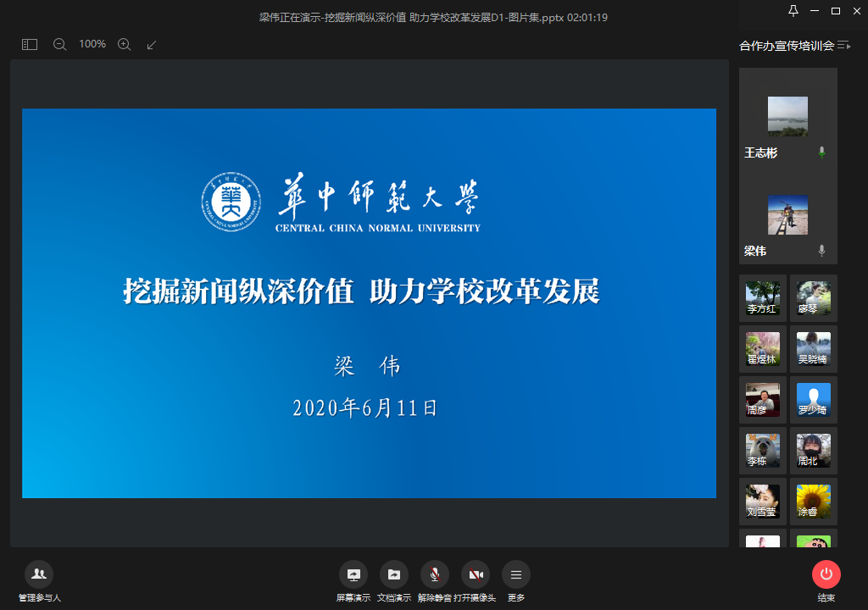The height and width of the screenshot is (610, 868).
Task: Click the 100% zoom level indicator
Action: point(92,44)
